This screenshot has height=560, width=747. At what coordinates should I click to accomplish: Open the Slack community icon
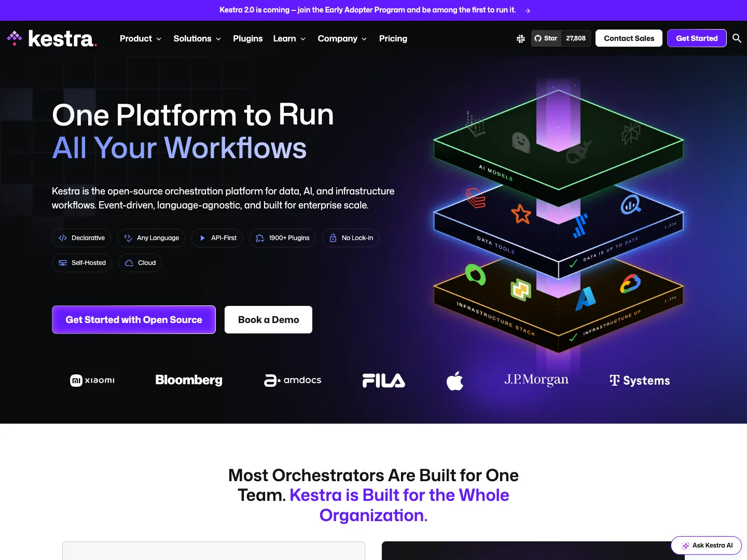(521, 38)
